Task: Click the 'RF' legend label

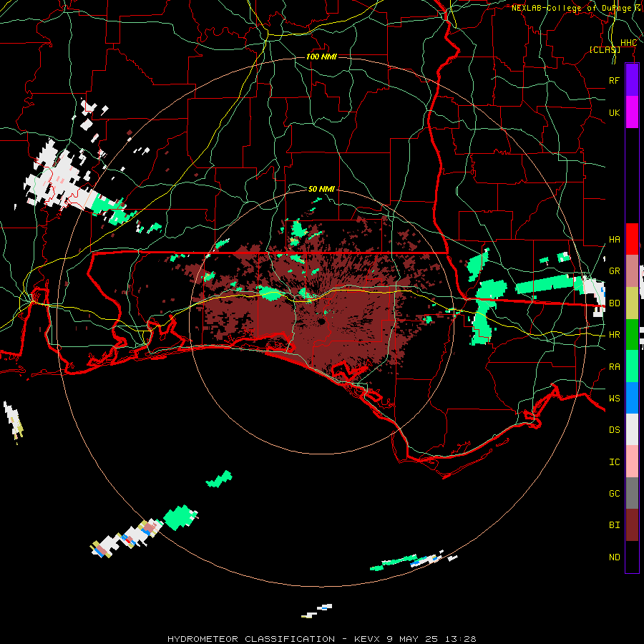Action: pyautogui.click(x=614, y=80)
